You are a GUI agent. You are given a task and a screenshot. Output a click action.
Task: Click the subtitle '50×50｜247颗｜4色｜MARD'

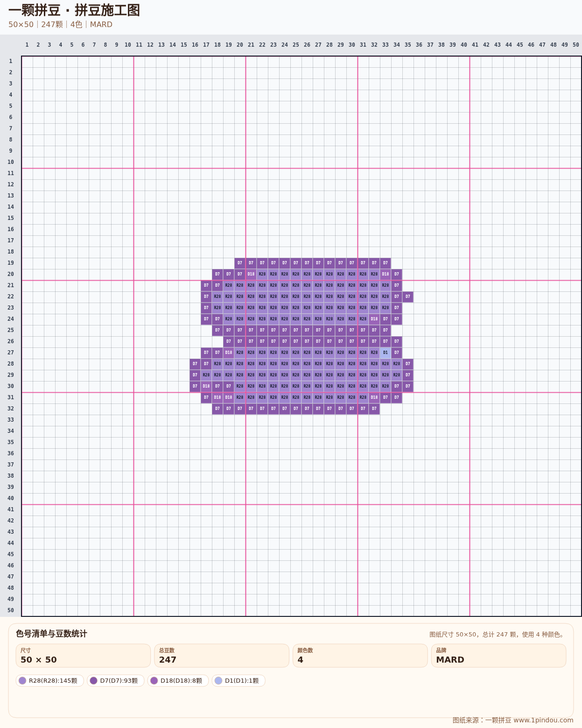60,24
